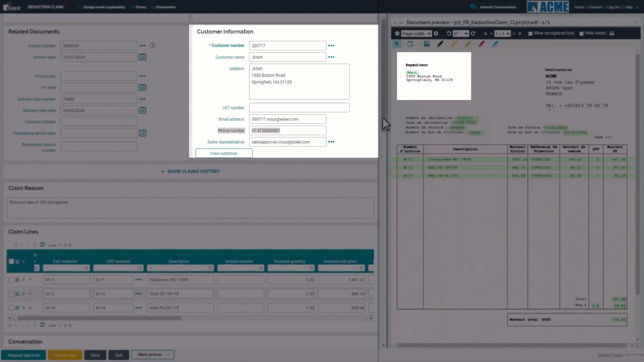The height and width of the screenshot is (362, 644).
Task: Select the blue pen annotation tool
Action: click(x=495, y=44)
